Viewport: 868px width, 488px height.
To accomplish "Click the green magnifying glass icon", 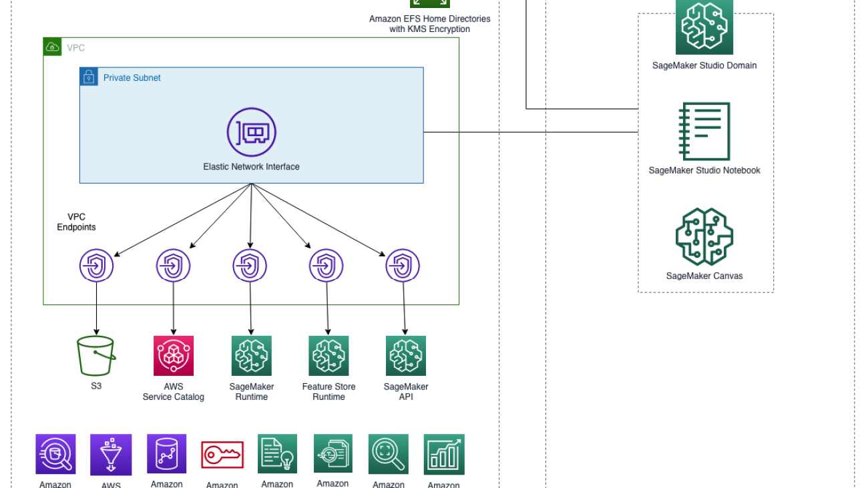I will (389, 454).
